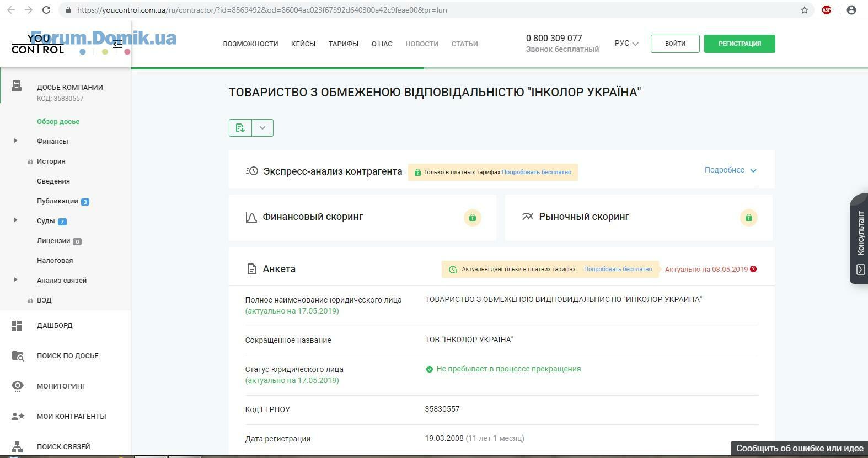Open Сведения sidebar item
Viewport: 868px width, 458px height.
[x=53, y=181]
